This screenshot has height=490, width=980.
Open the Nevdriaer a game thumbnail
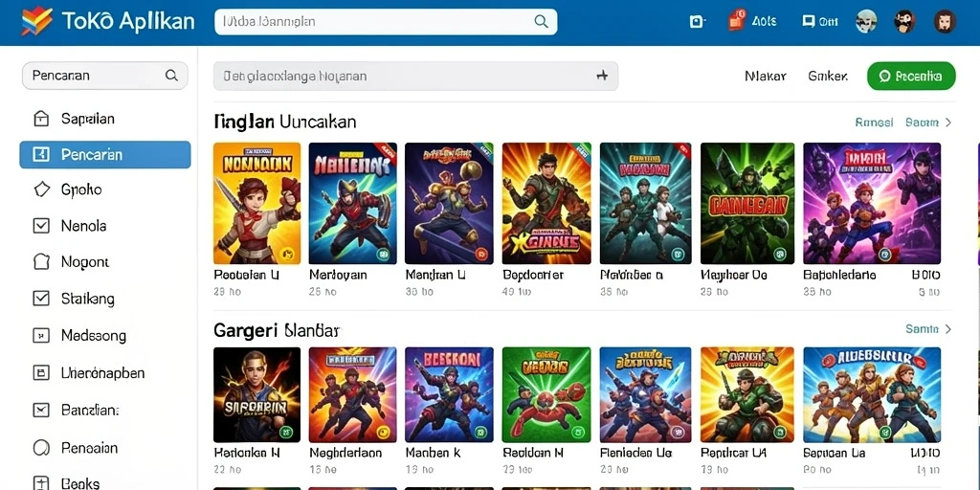tap(645, 203)
